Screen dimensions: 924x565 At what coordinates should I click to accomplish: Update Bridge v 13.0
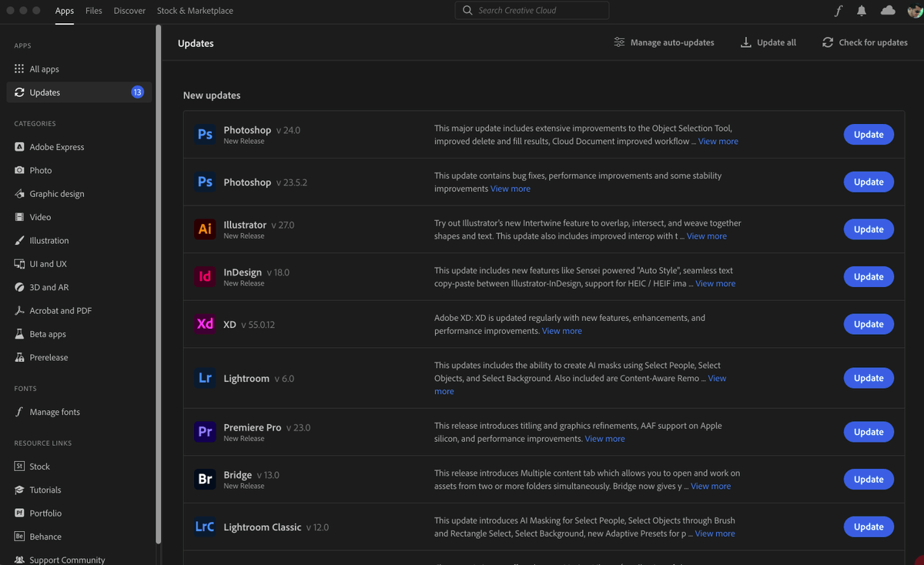pos(869,480)
